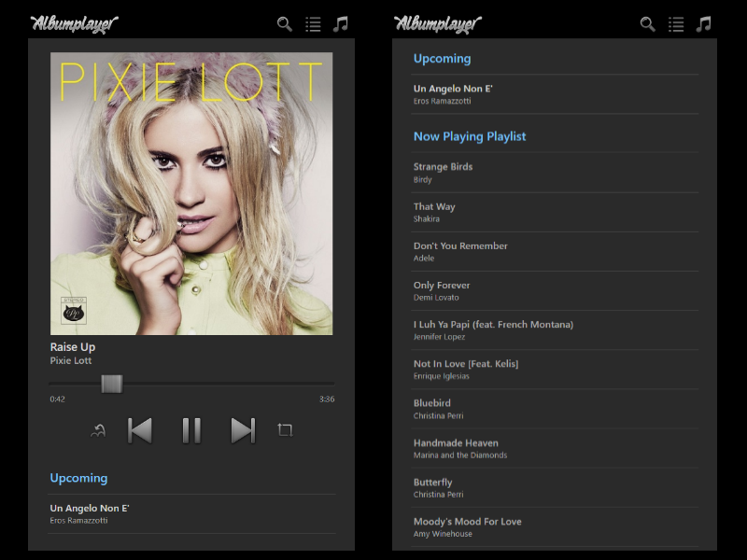Open search in the album art player panel
The image size is (747, 560).
285,24
